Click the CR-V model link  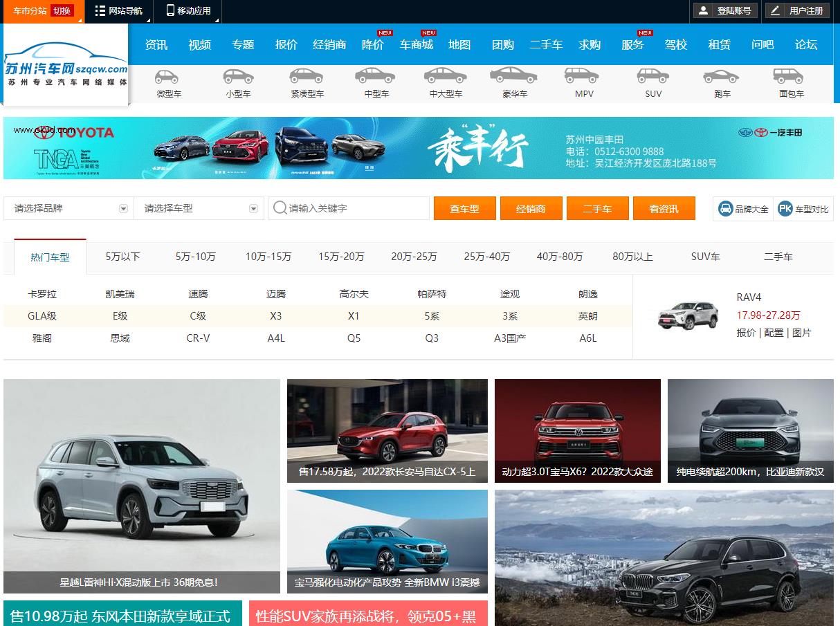tap(198, 338)
